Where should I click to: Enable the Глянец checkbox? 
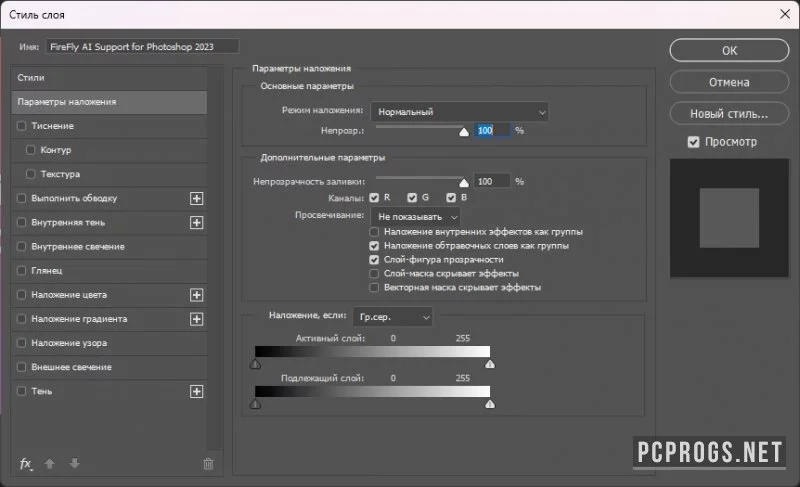point(21,270)
